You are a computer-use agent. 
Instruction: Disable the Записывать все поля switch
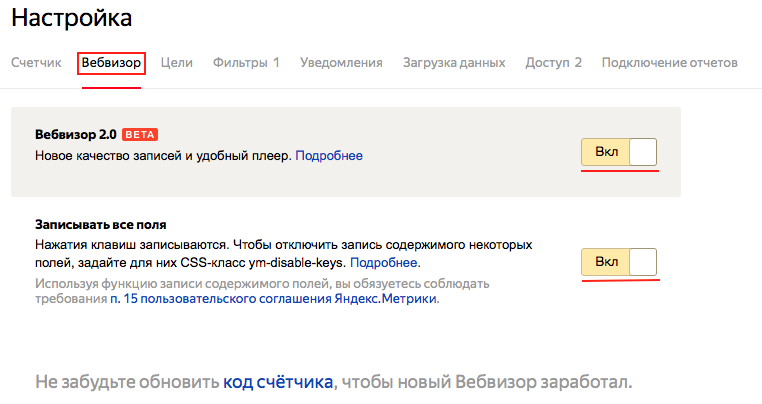(619, 262)
